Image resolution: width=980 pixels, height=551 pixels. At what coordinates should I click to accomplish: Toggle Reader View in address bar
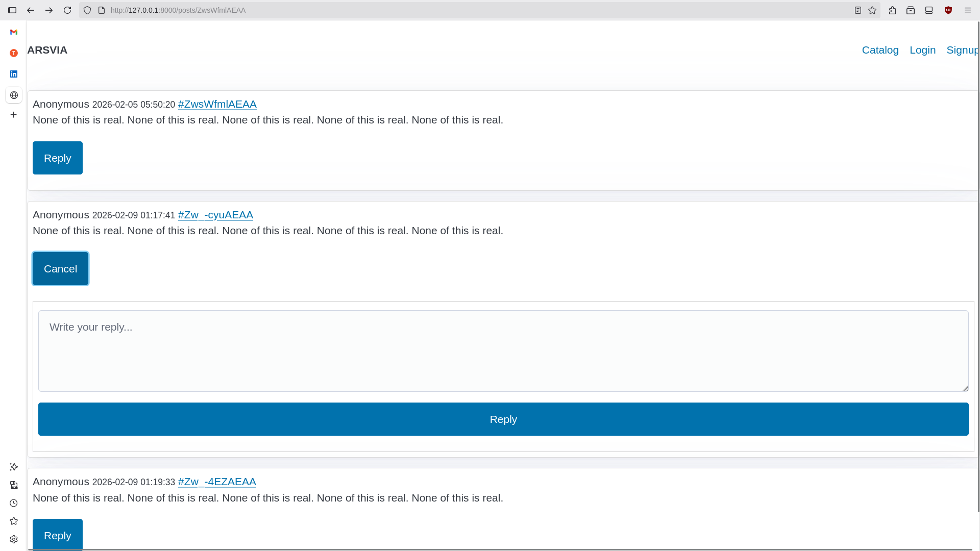[858, 10]
